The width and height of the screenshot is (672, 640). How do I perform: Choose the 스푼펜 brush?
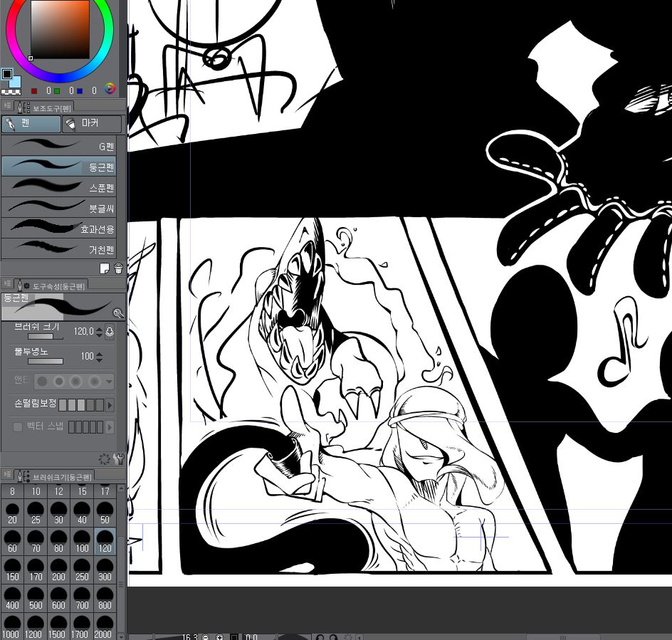coord(59,187)
